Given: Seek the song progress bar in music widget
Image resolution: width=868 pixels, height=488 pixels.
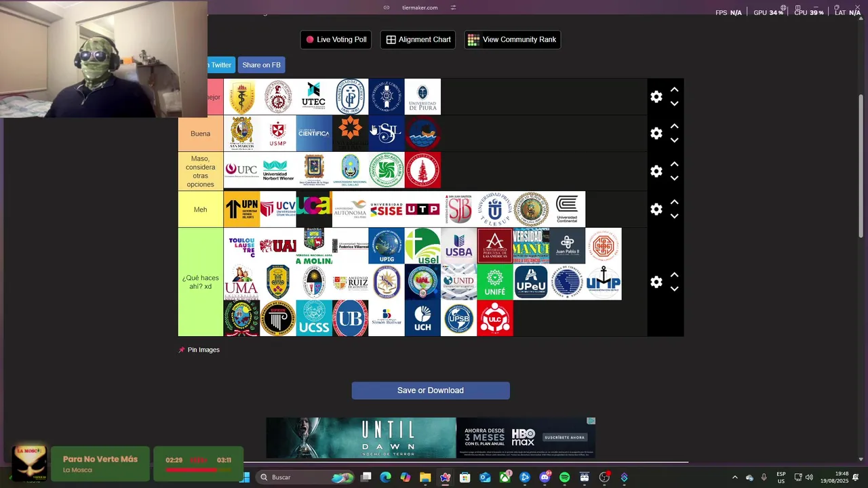Looking at the screenshot, I should [x=198, y=469].
